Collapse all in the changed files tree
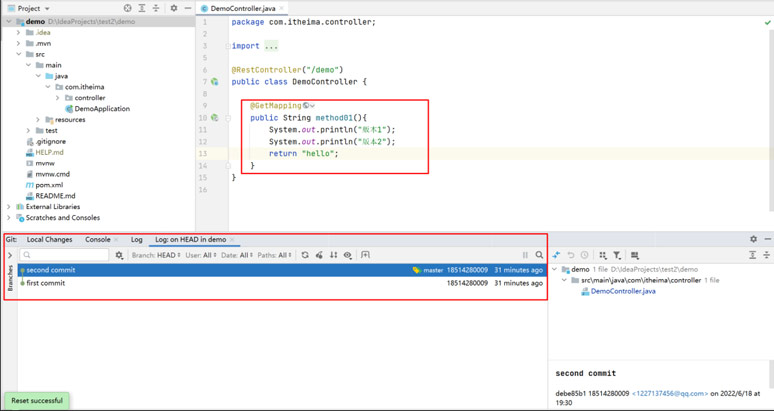Image resolution: width=774 pixels, height=411 pixels. pyautogui.click(x=767, y=255)
